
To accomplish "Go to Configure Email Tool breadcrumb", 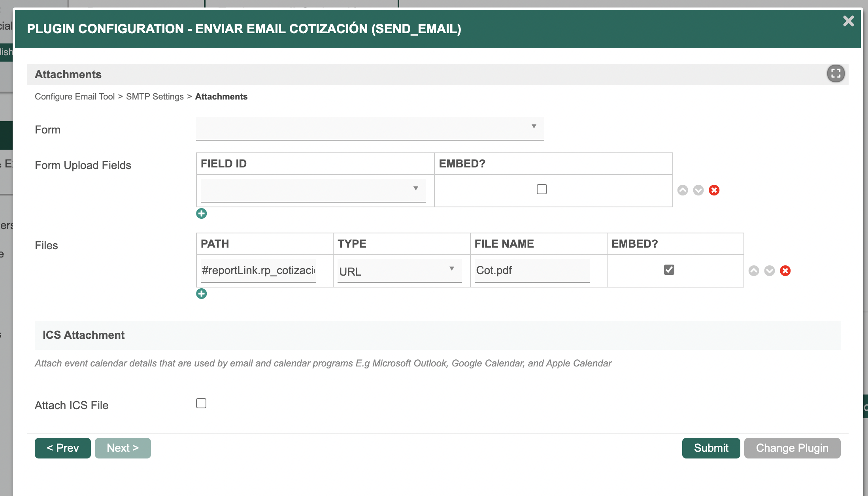I will pyautogui.click(x=75, y=97).
